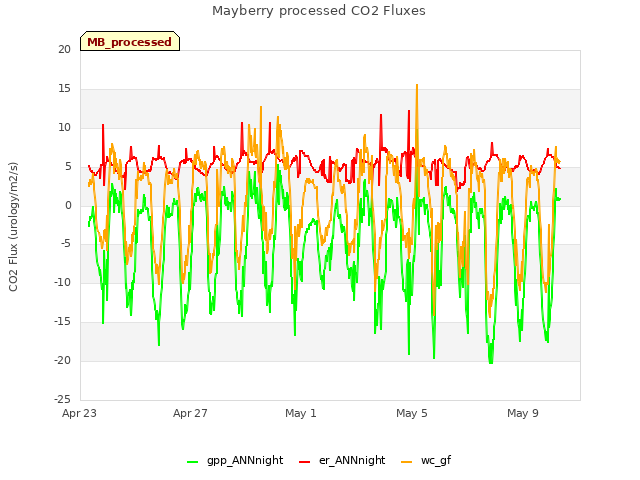This screenshot has width=640, height=480.
Task: Click the green gpp_ANNnight legend color marker
Action: (x=192, y=462)
